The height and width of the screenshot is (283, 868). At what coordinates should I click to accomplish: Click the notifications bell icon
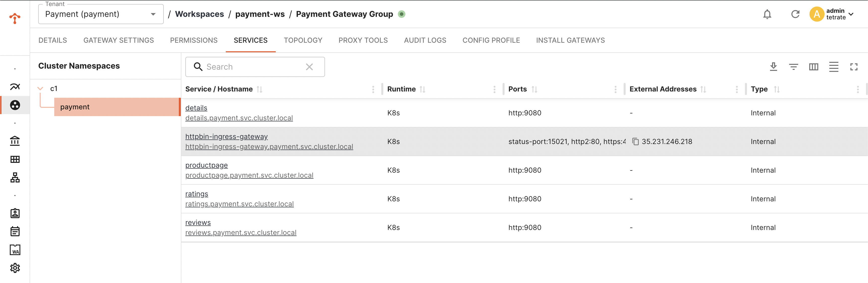coord(767,14)
